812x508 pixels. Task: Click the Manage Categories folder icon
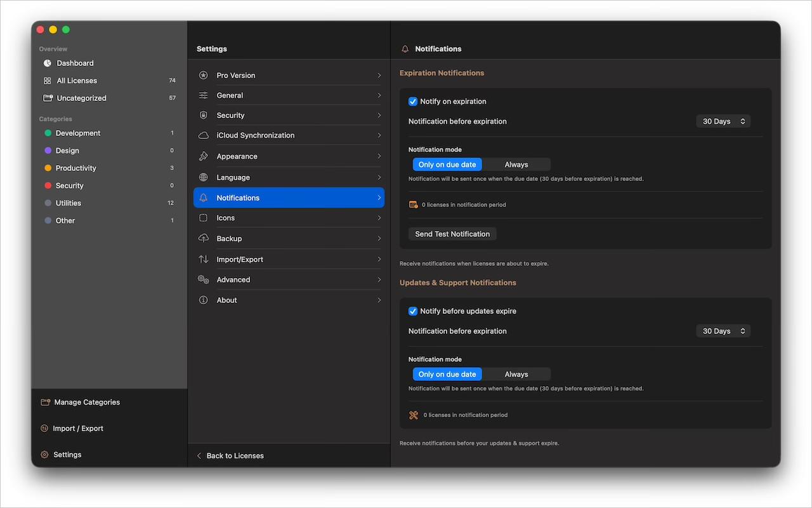pyautogui.click(x=45, y=403)
